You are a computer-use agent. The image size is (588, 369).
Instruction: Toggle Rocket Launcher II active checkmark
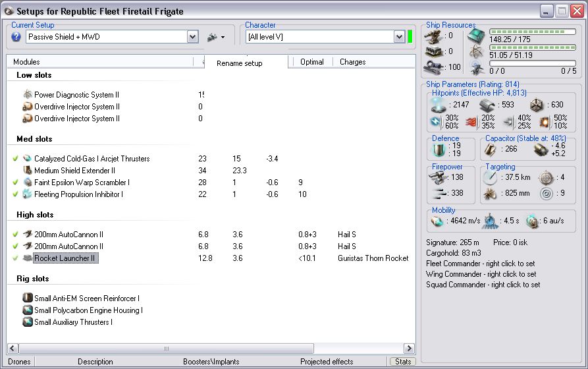click(x=15, y=258)
